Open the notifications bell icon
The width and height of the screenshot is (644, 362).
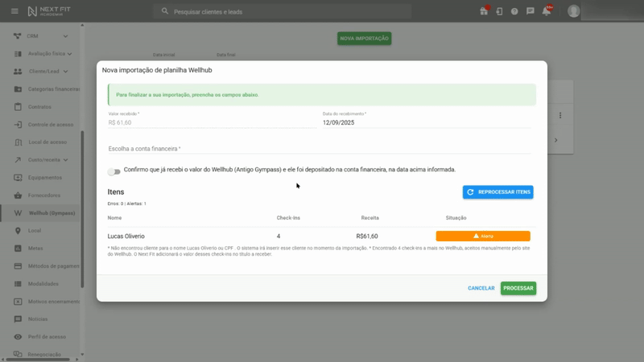point(547,11)
